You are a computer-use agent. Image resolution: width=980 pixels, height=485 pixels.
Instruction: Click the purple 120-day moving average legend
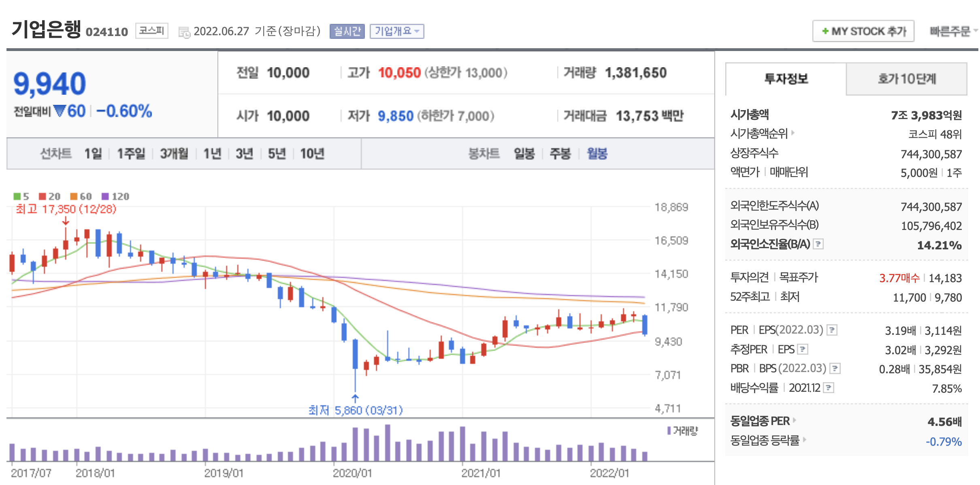115,196
